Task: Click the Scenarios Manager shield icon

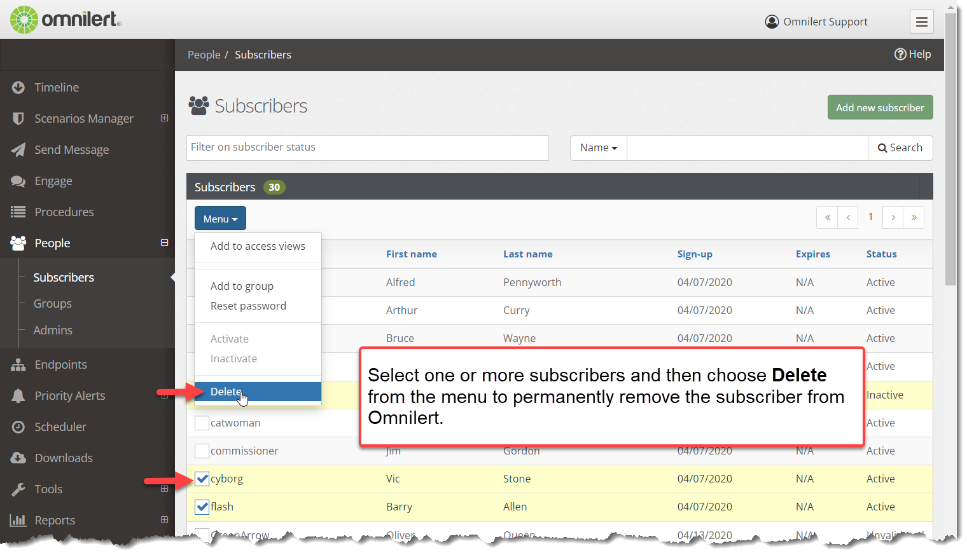Action: click(18, 119)
